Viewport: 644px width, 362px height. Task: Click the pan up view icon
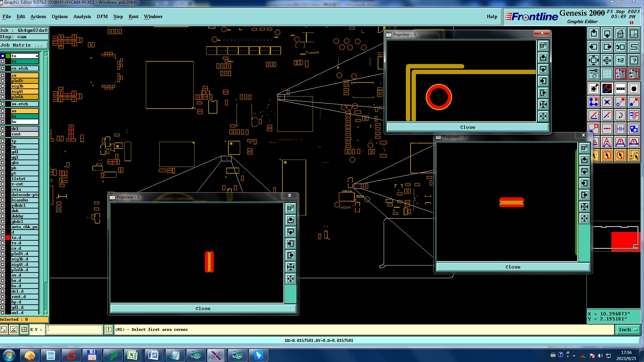(593, 34)
